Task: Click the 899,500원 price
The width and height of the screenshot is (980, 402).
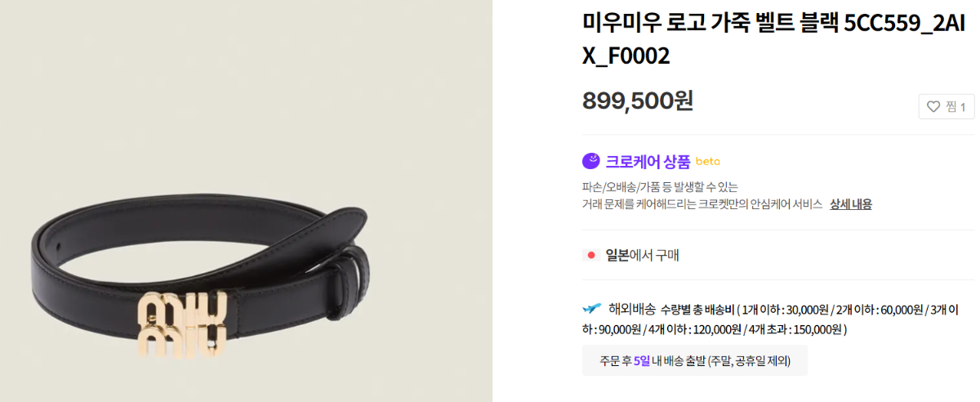Action: [638, 100]
